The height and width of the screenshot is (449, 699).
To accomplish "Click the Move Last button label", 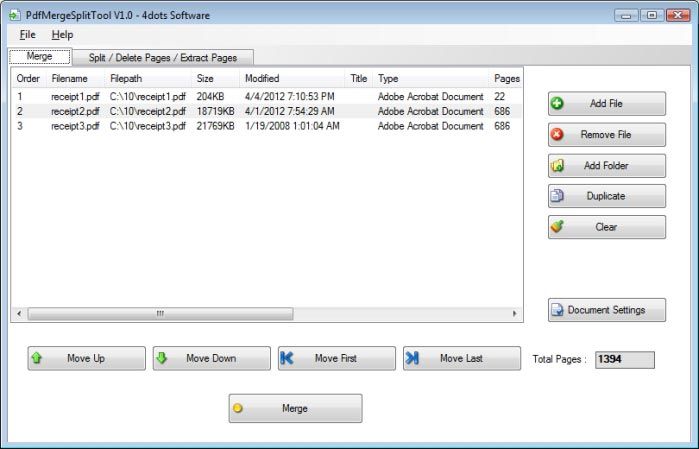I will point(461,358).
